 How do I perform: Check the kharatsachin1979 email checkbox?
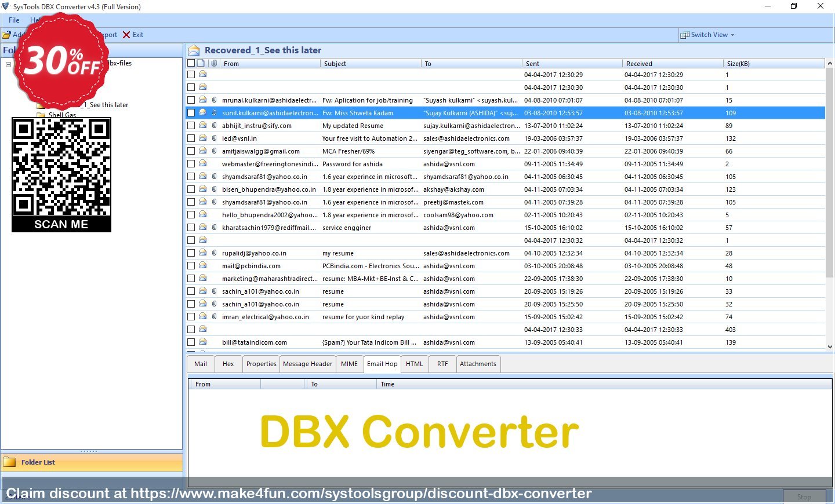(191, 228)
